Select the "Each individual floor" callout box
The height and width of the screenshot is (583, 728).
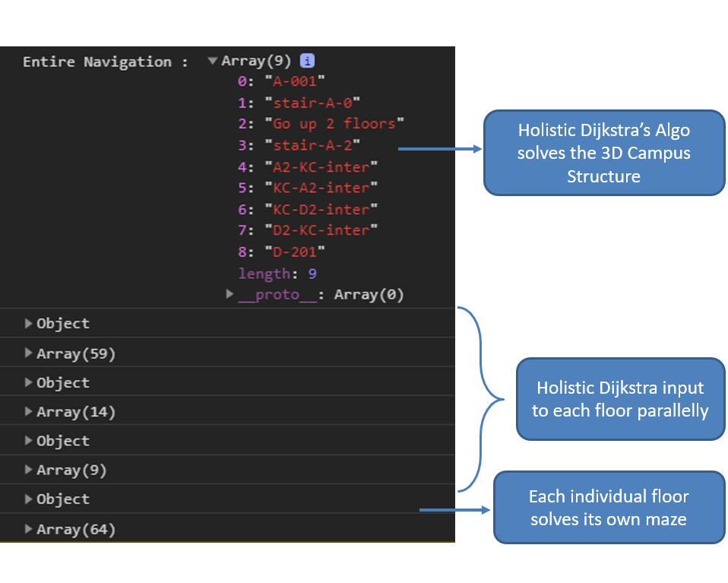(609, 507)
